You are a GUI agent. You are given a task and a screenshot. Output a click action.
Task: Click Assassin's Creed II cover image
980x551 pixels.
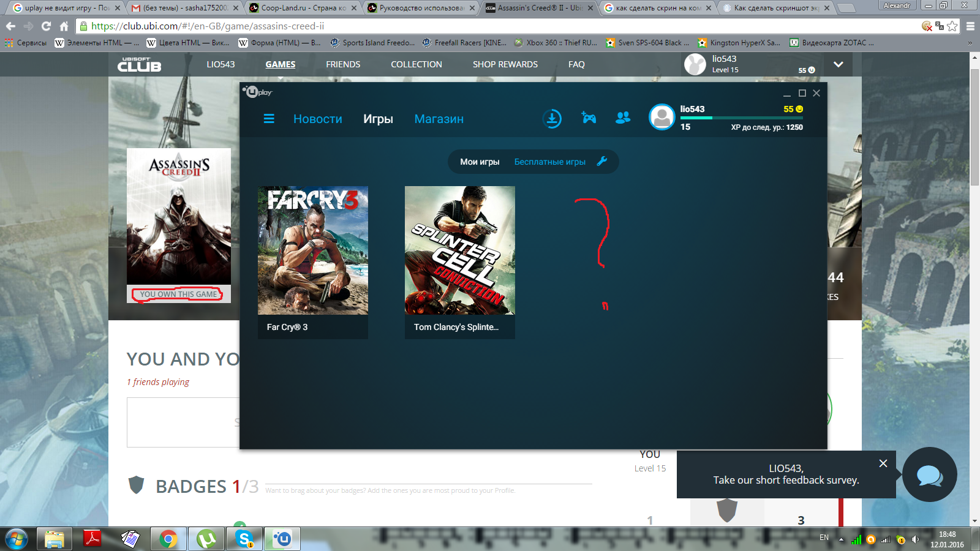point(179,216)
